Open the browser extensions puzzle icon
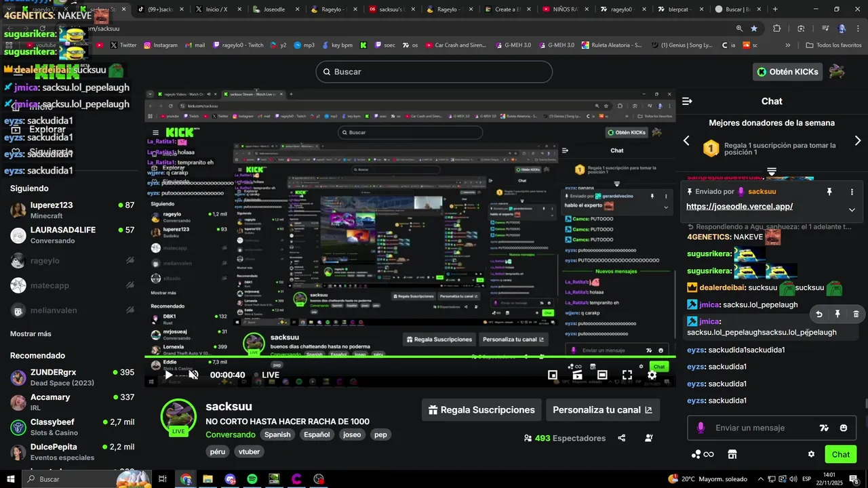 (x=777, y=28)
